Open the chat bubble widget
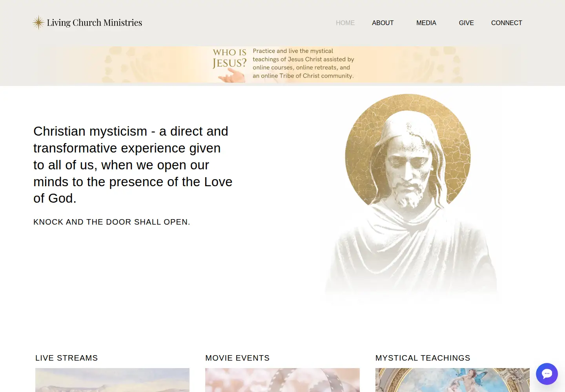 tap(547, 374)
